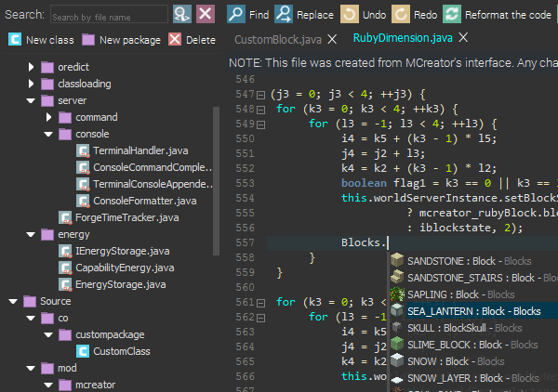Select the CustomClass file icon
This screenshot has height=392, width=558.
[83, 351]
